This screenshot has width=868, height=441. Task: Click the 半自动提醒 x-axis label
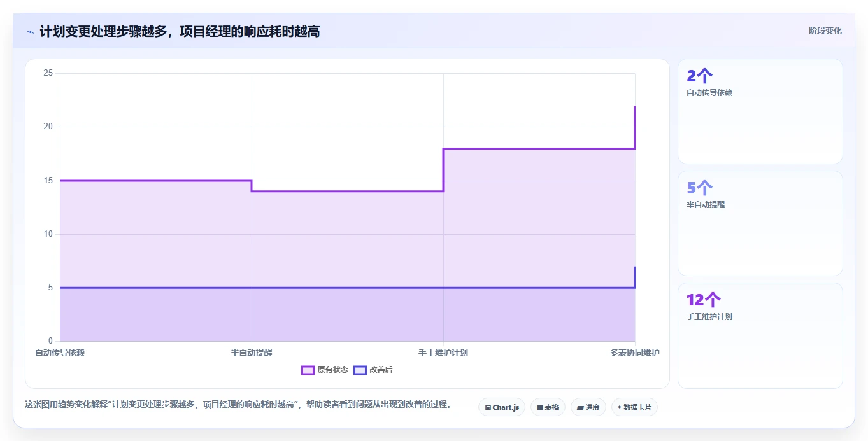252,353
